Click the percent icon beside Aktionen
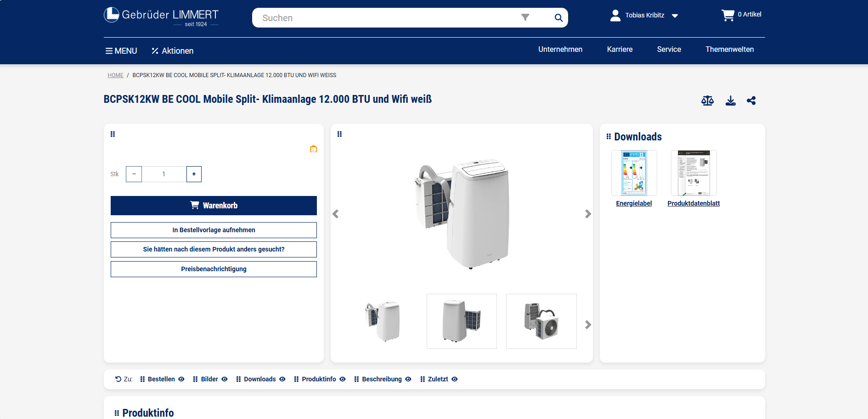 pos(155,51)
